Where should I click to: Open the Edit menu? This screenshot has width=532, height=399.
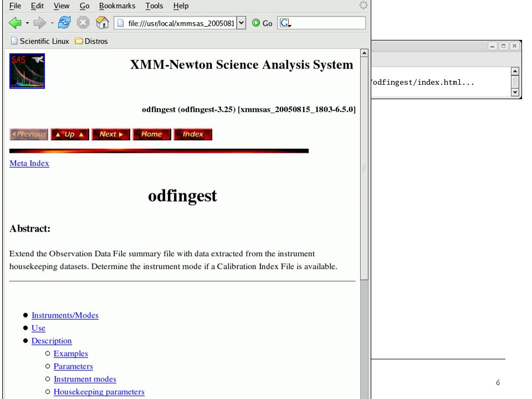37,6
